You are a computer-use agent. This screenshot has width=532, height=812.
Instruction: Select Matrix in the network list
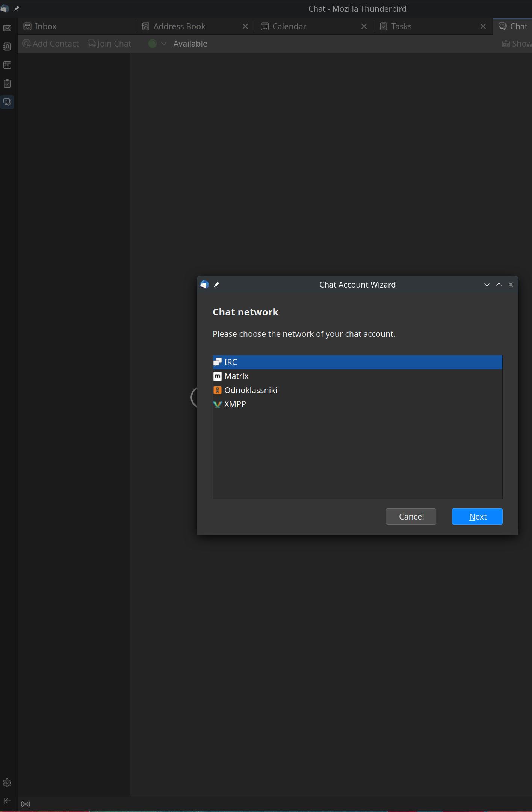point(237,376)
